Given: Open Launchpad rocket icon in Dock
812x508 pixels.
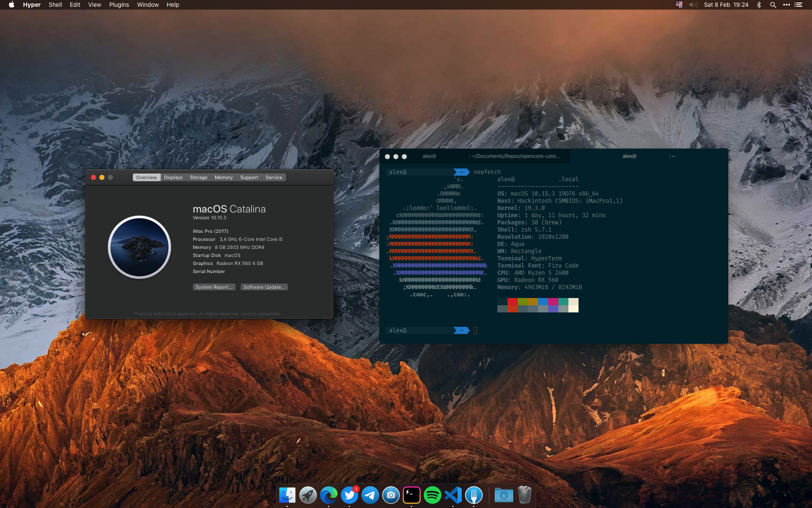Looking at the screenshot, I should [x=308, y=495].
